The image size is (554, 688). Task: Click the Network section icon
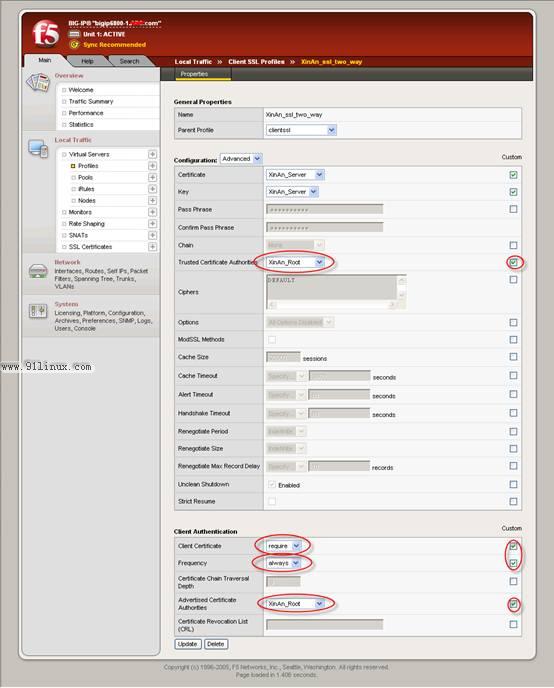(x=38, y=271)
